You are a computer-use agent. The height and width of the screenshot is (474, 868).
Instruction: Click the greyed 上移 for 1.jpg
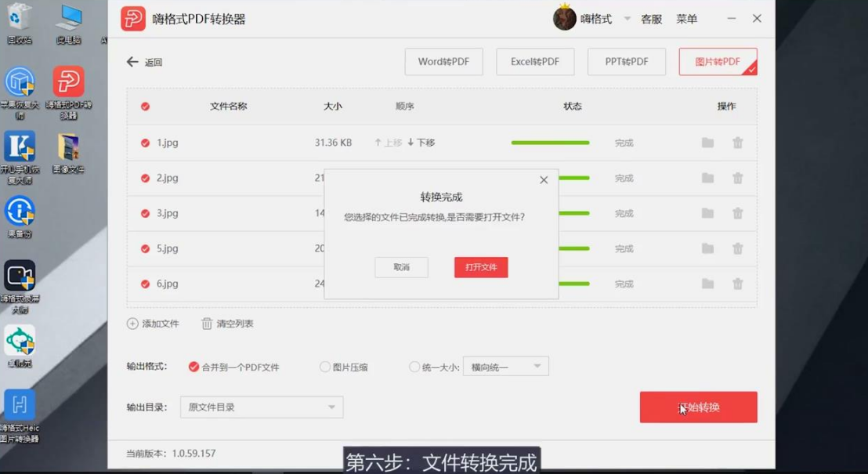(x=388, y=143)
